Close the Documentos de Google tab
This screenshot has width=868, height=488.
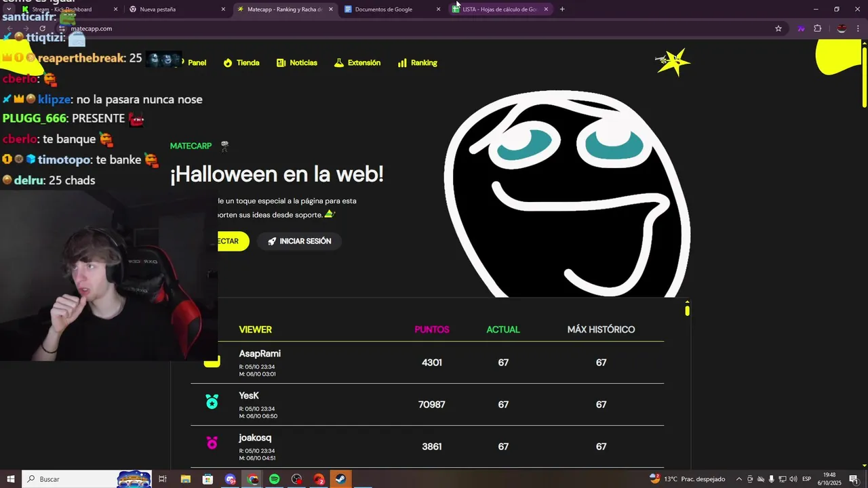click(438, 9)
